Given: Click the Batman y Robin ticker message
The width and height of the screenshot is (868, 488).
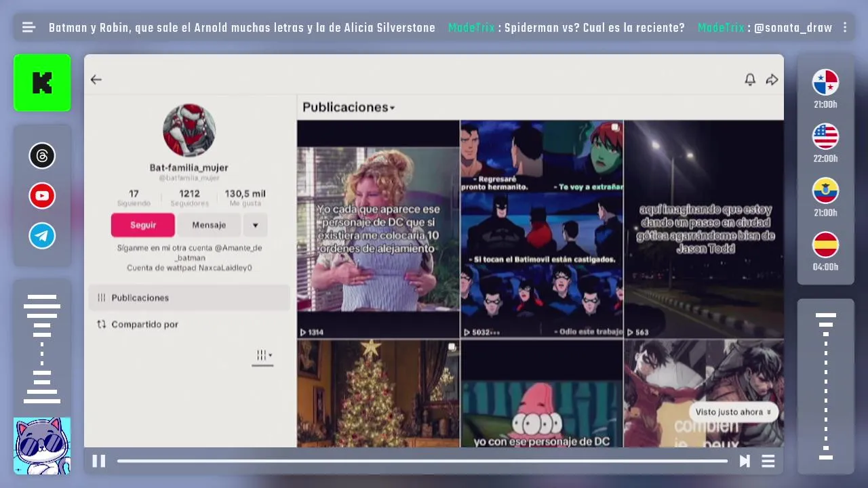Looking at the screenshot, I should point(242,28).
